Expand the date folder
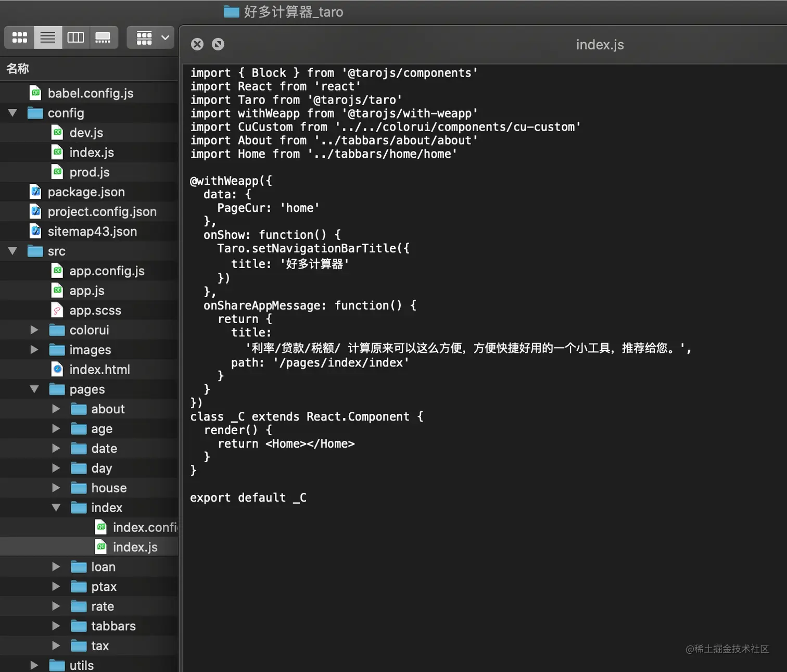 coord(56,449)
